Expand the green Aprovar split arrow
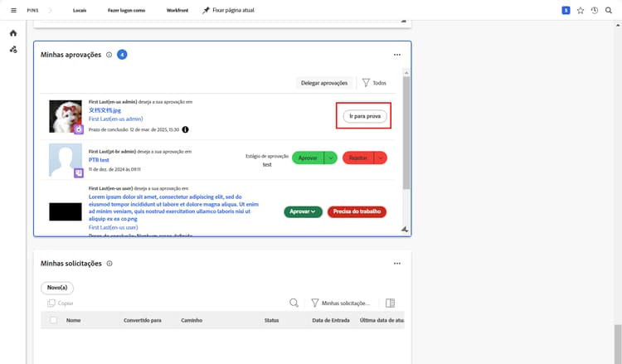 [330, 158]
